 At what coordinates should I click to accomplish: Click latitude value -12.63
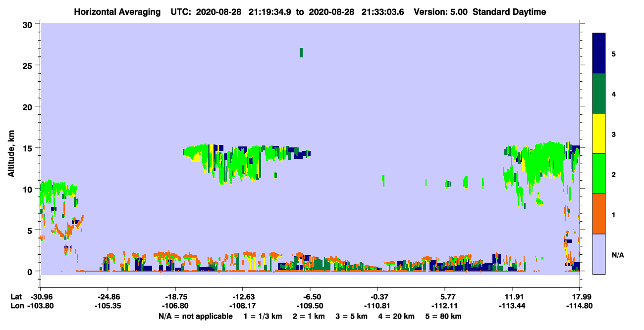pos(243,297)
